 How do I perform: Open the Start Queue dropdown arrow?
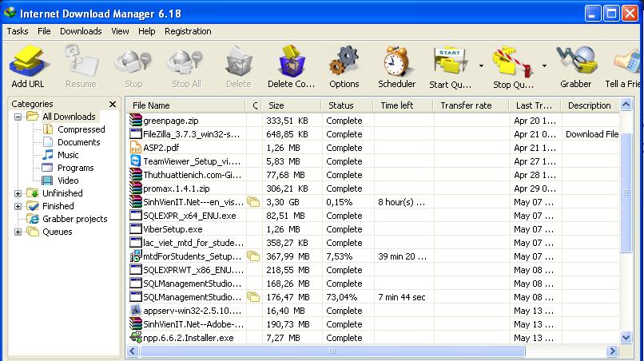tap(481, 65)
